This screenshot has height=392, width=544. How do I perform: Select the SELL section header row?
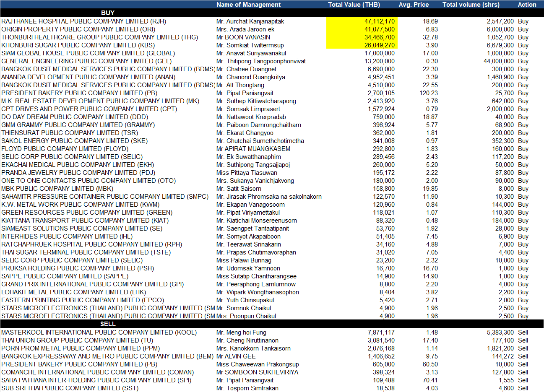272,324
